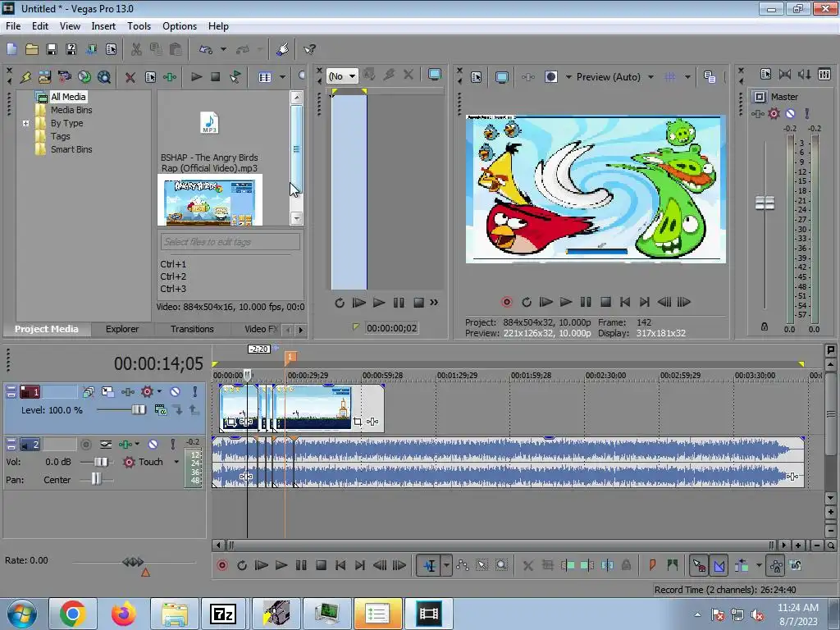Toggle Enable Snapping in timeline toolbar
The height and width of the screenshot is (630, 840).
click(x=699, y=565)
